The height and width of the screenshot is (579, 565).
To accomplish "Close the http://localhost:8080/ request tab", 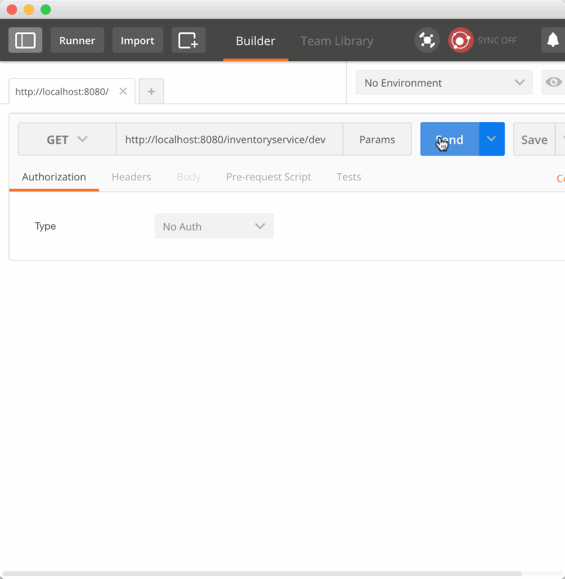I will click(x=123, y=91).
